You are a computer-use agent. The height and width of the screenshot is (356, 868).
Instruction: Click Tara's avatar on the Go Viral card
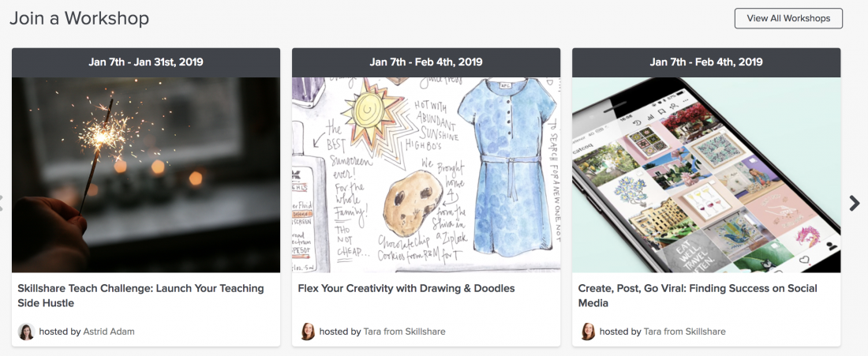[x=588, y=332]
